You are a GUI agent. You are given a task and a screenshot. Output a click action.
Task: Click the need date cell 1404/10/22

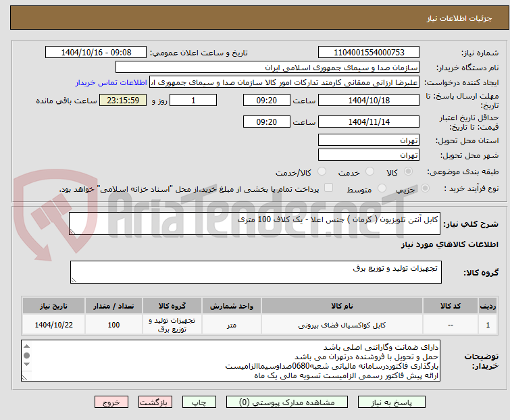click(x=53, y=325)
